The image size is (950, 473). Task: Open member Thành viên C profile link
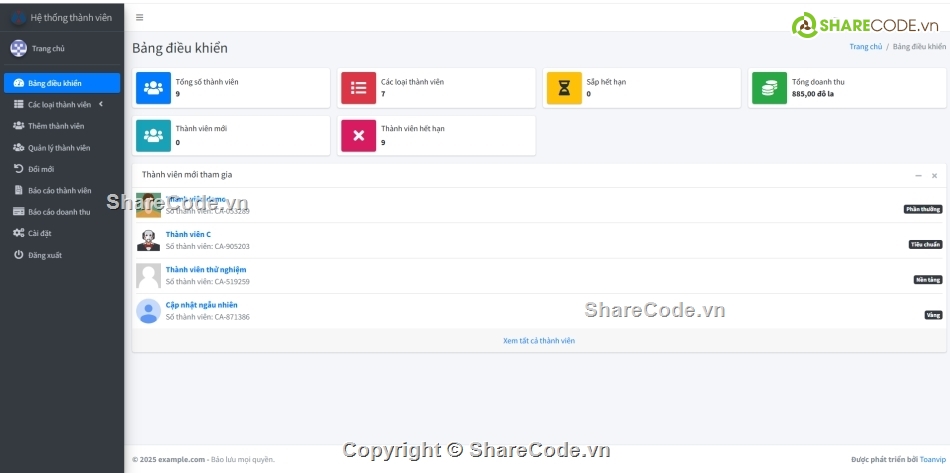[188, 234]
